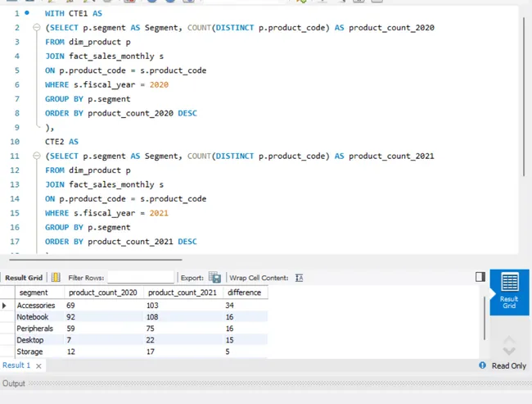The image size is (532, 404).
Task: Toggle Wrap Cell Content icon
Action: click(299, 278)
